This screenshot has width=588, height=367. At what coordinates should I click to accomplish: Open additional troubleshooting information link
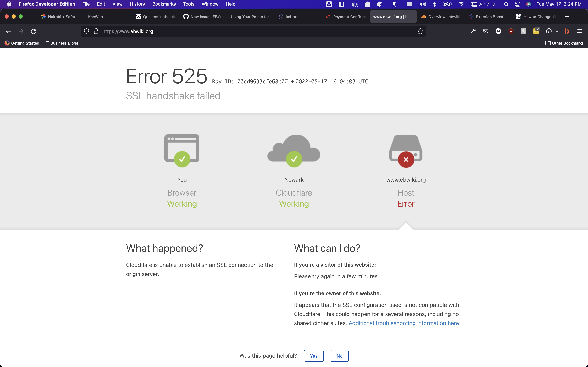click(404, 323)
